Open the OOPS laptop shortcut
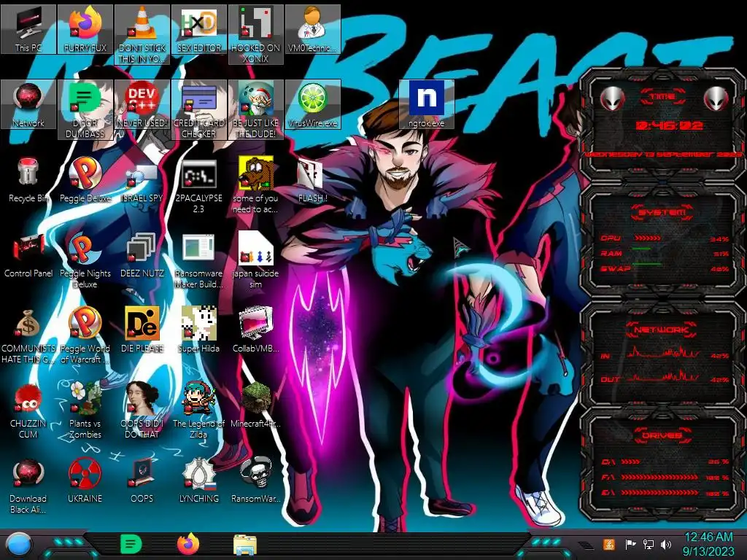Viewport: 747px width, 560px height. (142, 480)
